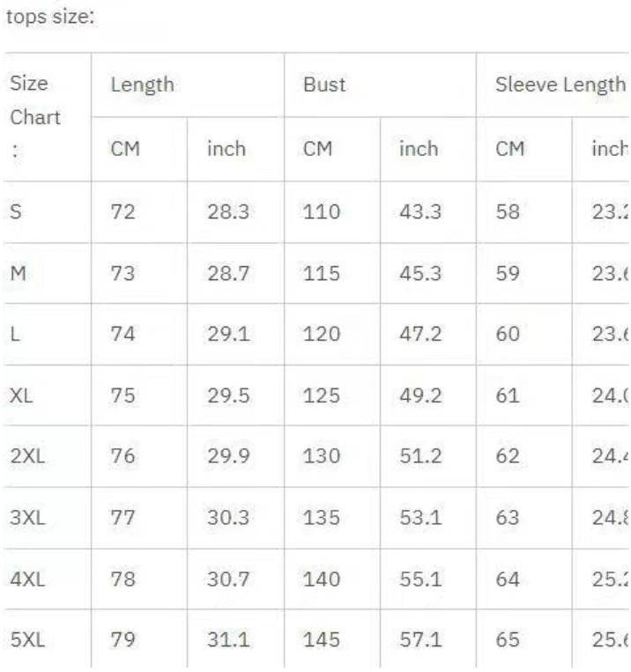Image resolution: width=631 pixels, height=672 pixels.
Task: Click the 110 bust CM cell
Action: 322,212
